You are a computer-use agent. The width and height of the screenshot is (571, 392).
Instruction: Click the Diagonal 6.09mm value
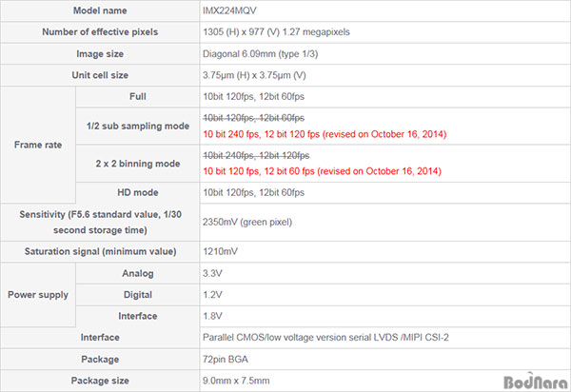pos(261,54)
